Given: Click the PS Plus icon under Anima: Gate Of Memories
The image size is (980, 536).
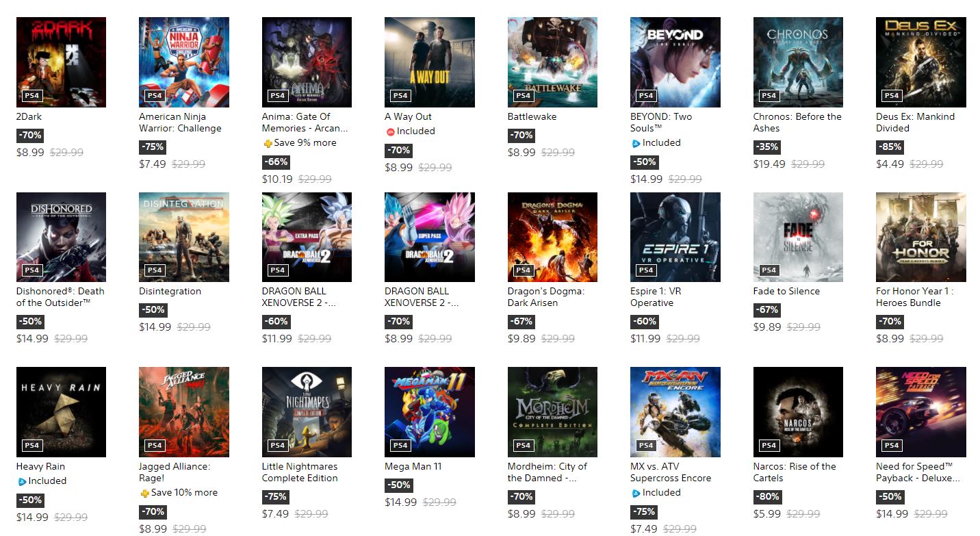Looking at the screenshot, I should click(x=268, y=143).
